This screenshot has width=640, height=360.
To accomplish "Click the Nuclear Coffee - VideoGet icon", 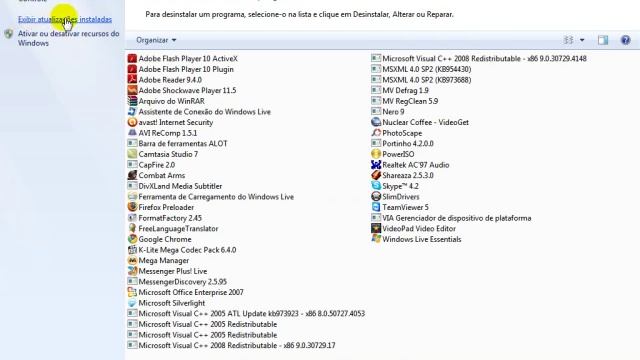I will coord(376,122).
